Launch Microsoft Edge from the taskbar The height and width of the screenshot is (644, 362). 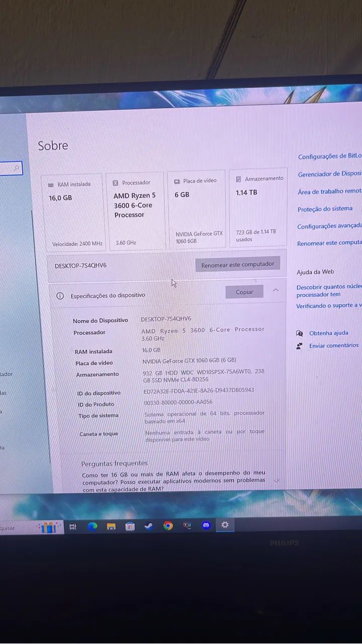92,527
